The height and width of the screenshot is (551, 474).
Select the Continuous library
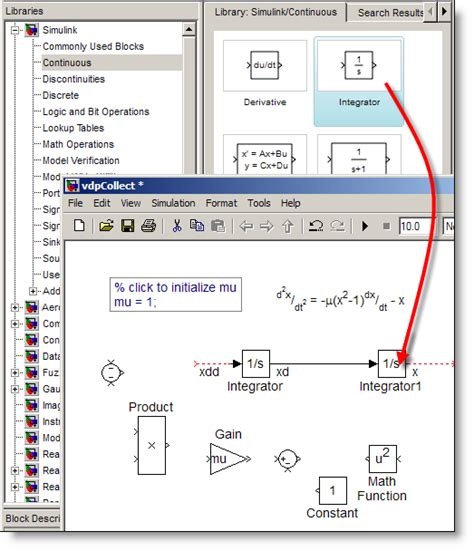click(67, 63)
